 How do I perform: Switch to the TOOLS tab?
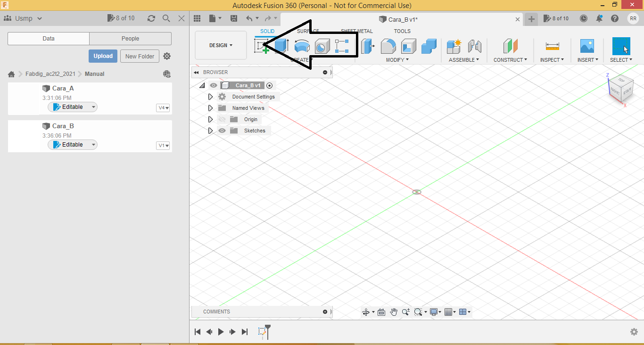point(402,31)
